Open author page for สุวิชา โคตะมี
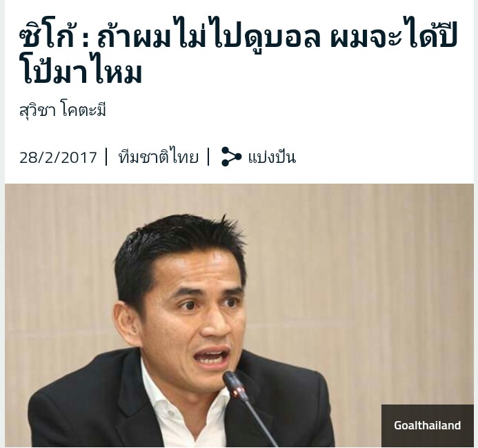This screenshot has height=448, width=478. [x=63, y=110]
